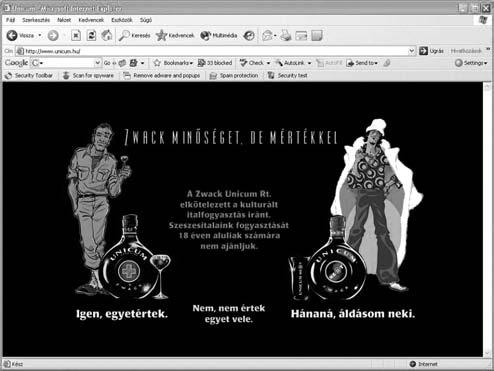Image resolution: width=494 pixels, height=371 pixels.
Task: Go to the Home page
Action: pyautogui.click(x=107, y=35)
